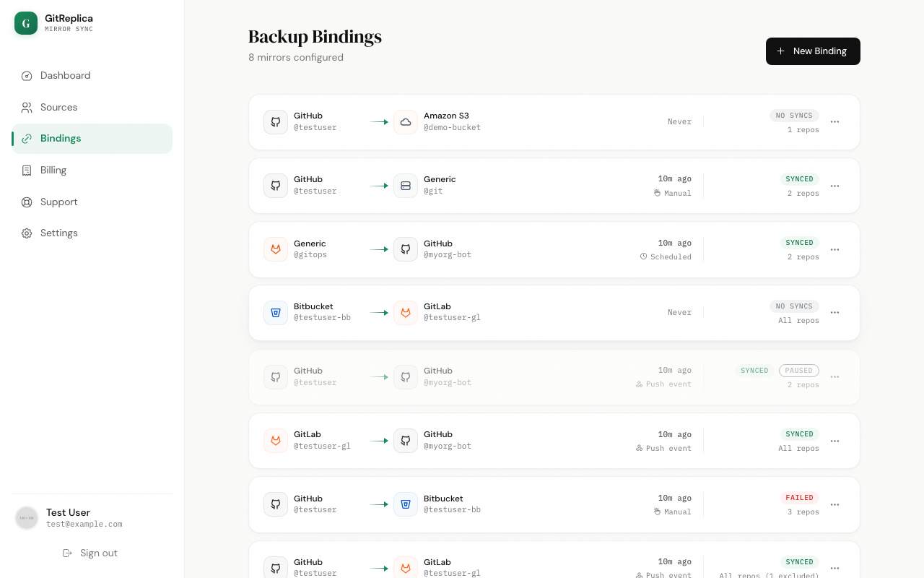Open options menu for the paused binding
The width and height of the screenshot is (924, 578).
(x=834, y=376)
